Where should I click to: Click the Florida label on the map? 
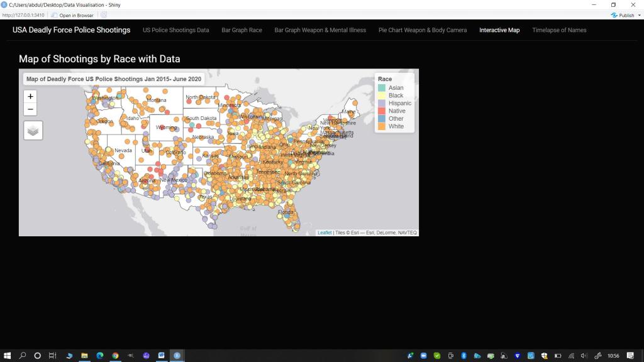click(x=286, y=212)
